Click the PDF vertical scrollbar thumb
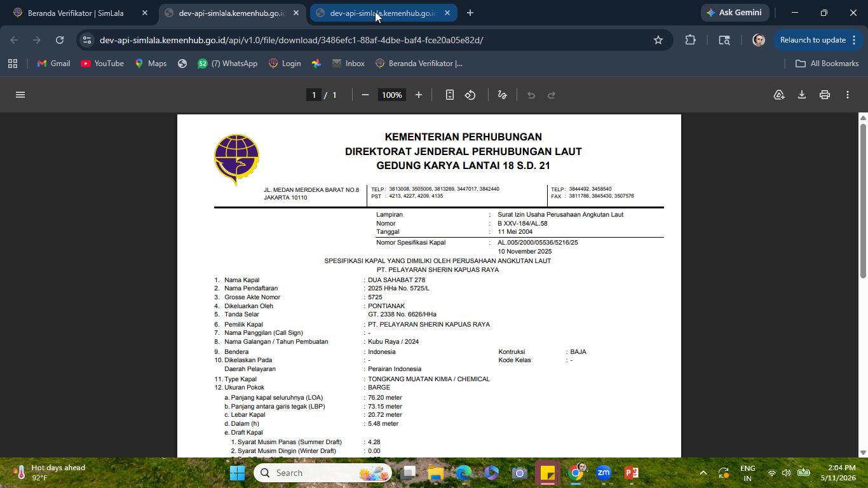The width and height of the screenshot is (868, 488). tap(863, 201)
